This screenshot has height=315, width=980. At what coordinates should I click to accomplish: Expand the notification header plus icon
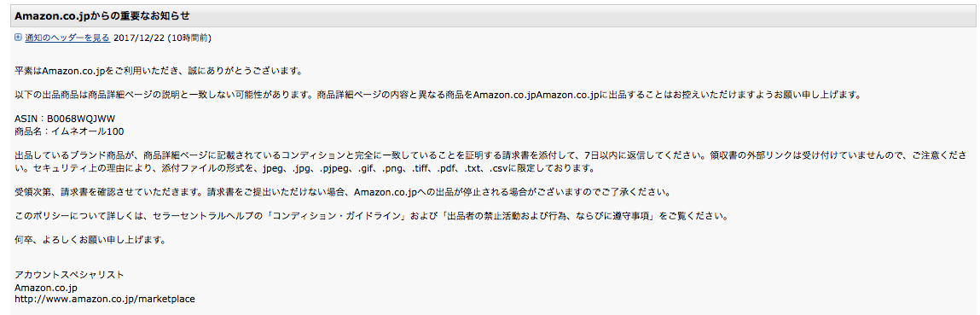click(x=18, y=38)
